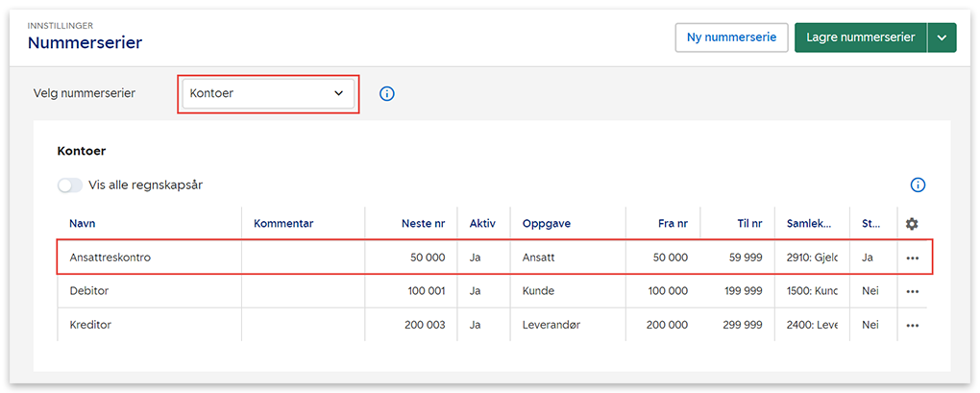Expand the arrow next to Lagre nummerserier

[x=942, y=37]
